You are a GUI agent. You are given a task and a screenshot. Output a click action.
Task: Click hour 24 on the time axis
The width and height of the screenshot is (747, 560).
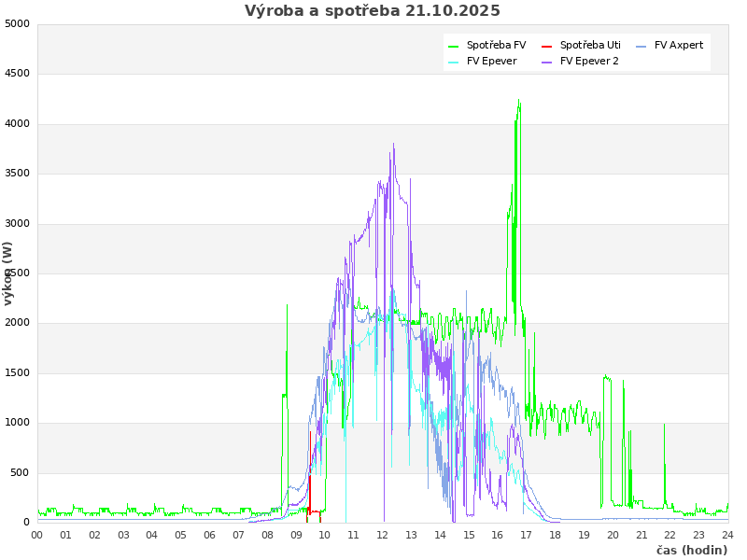pos(727,535)
